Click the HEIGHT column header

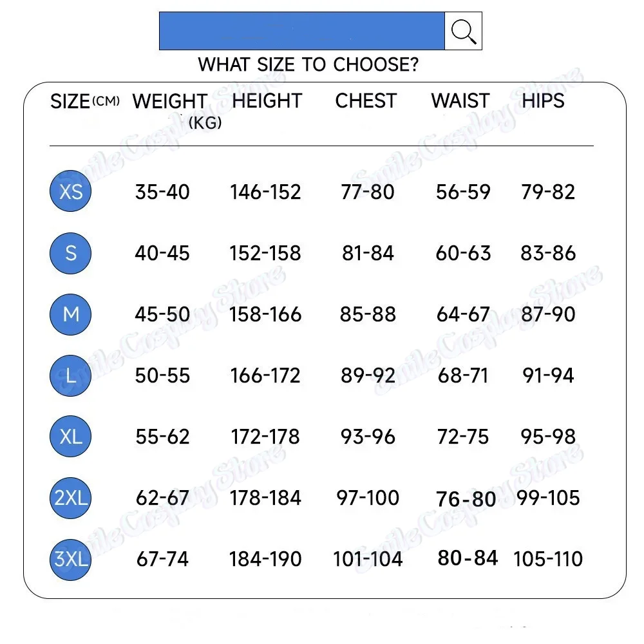click(x=267, y=101)
